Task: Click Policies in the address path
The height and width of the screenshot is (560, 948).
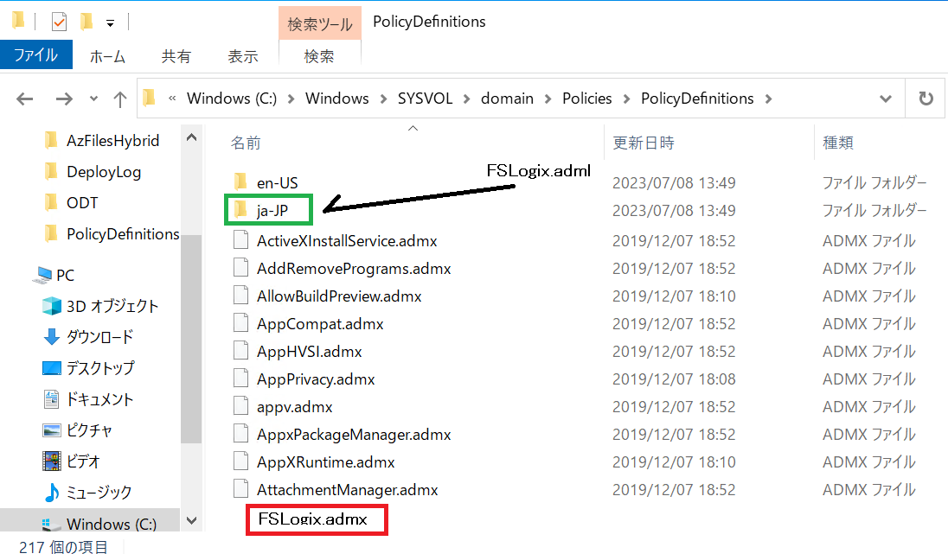Action: click(587, 99)
